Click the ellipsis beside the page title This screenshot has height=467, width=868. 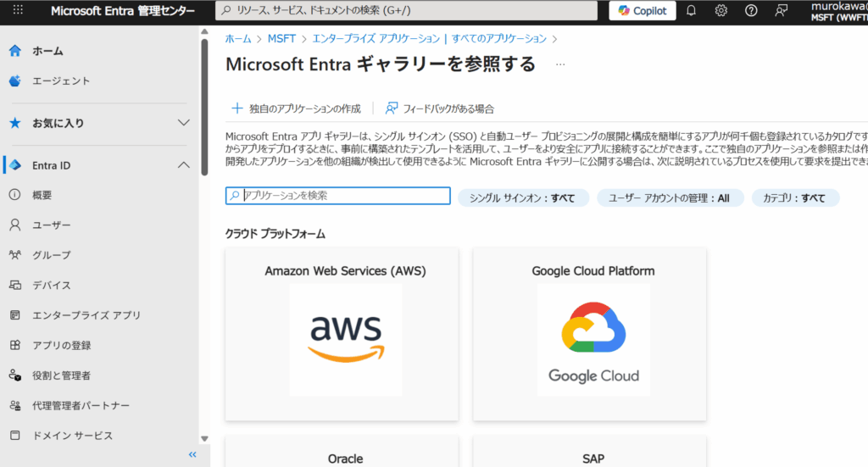coord(559,64)
